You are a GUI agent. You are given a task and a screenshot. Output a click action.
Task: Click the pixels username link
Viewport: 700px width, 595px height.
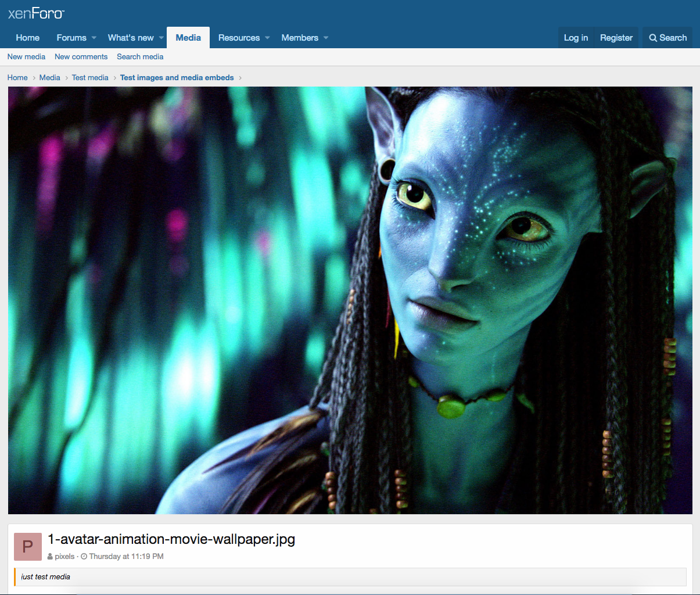(x=64, y=556)
